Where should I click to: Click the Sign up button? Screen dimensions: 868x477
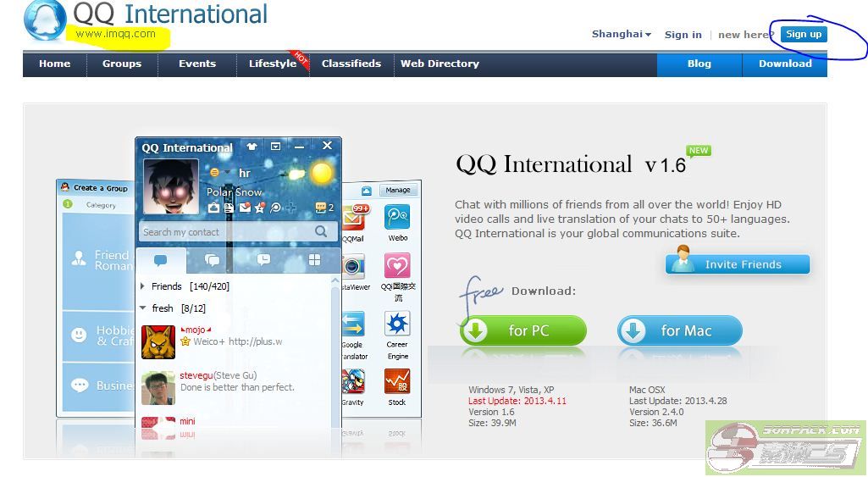tap(804, 35)
